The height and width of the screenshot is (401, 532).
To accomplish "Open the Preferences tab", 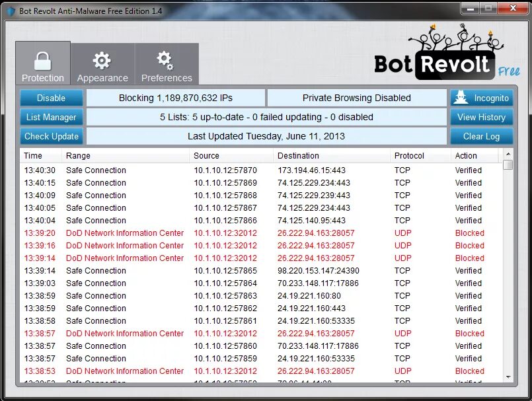I will (167, 64).
